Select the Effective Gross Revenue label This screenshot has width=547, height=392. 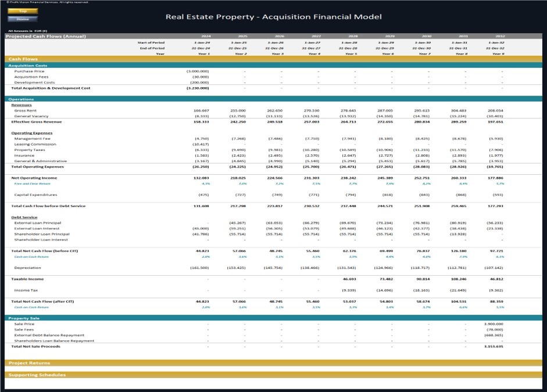36,122
